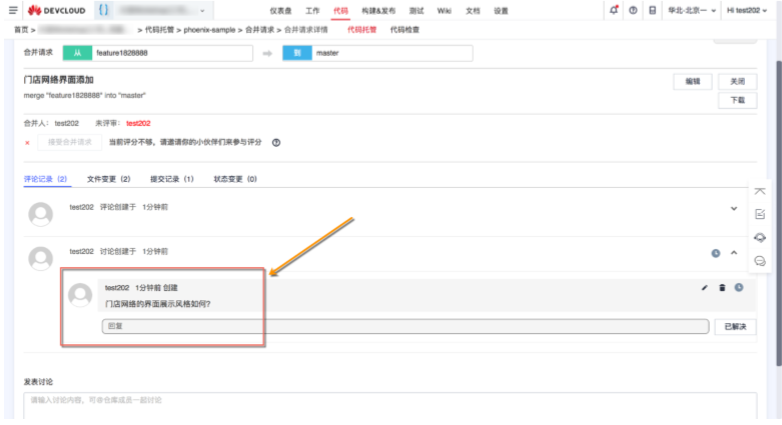Open the 设置 menu

pos(501,11)
